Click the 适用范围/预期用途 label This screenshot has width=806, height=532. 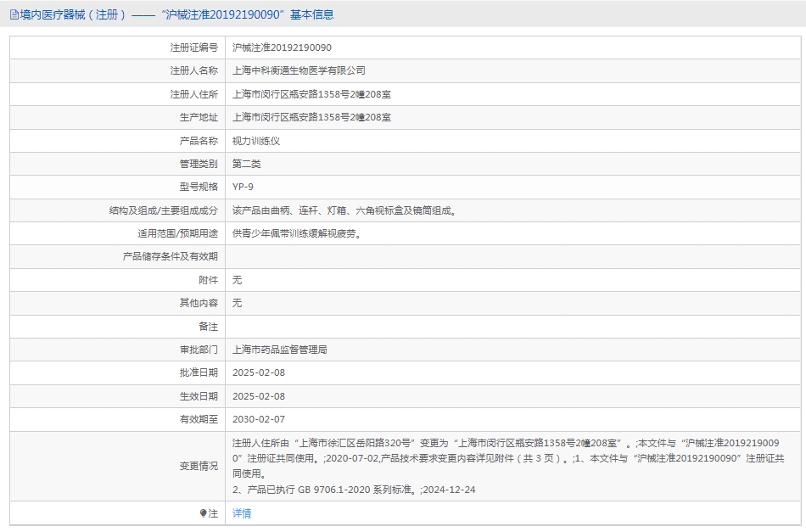[x=177, y=234]
